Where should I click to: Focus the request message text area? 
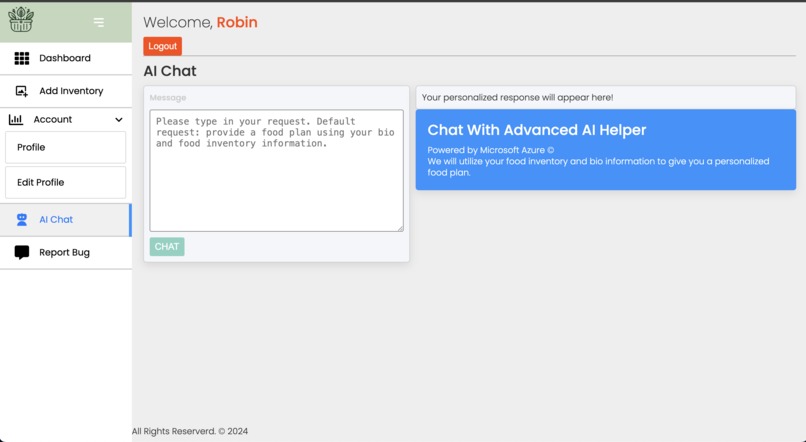tap(277, 171)
